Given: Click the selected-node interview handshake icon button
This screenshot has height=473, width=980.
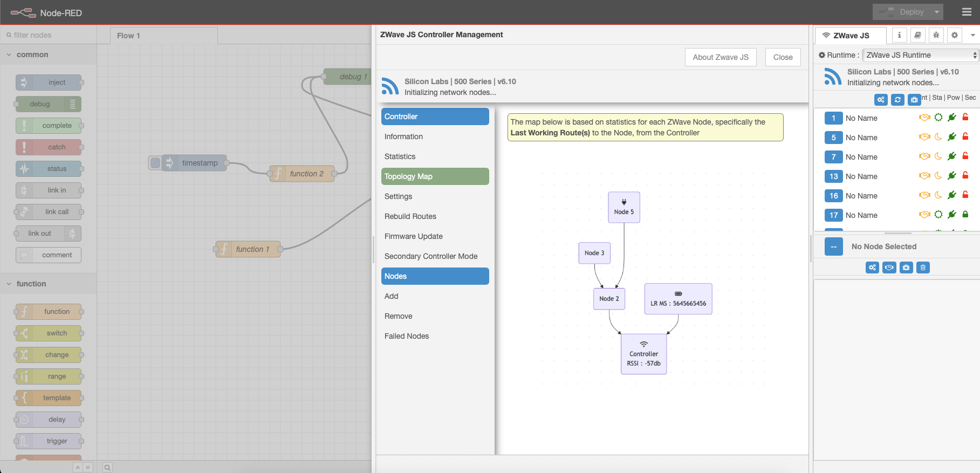Looking at the screenshot, I should [889, 268].
